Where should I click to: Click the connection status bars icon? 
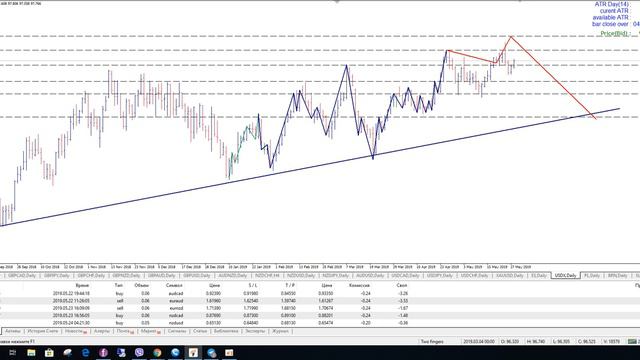(x=633, y=341)
